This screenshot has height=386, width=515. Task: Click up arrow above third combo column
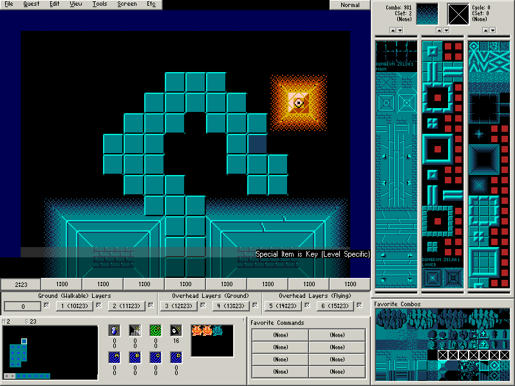click(x=485, y=30)
